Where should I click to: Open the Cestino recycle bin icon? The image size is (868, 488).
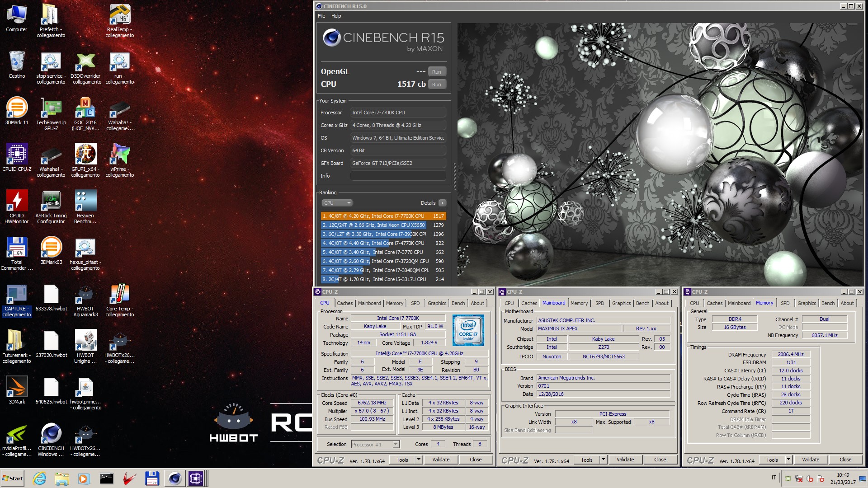[17, 65]
